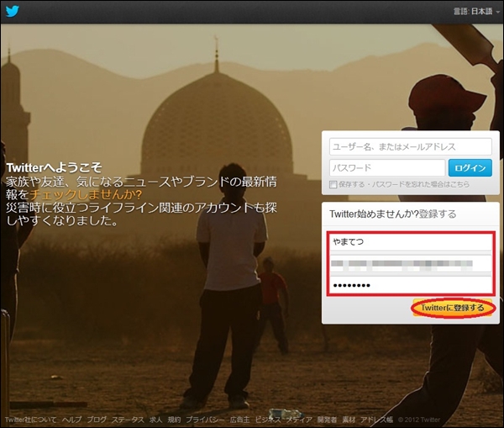Viewport: 504px width, 428px height.
Task: Open the ステータス footer link
Action: pyautogui.click(x=128, y=420)
